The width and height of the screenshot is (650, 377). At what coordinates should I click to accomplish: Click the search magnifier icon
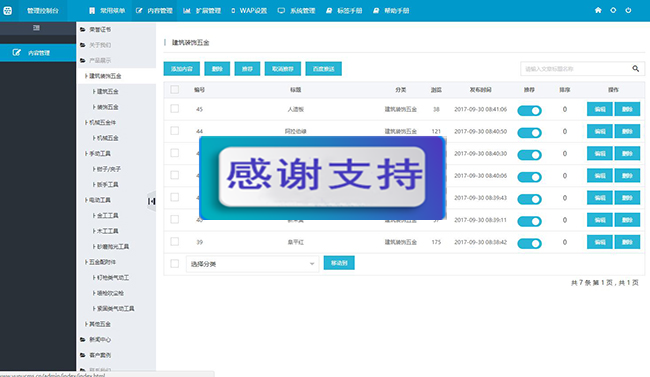(x=635, y=68)
